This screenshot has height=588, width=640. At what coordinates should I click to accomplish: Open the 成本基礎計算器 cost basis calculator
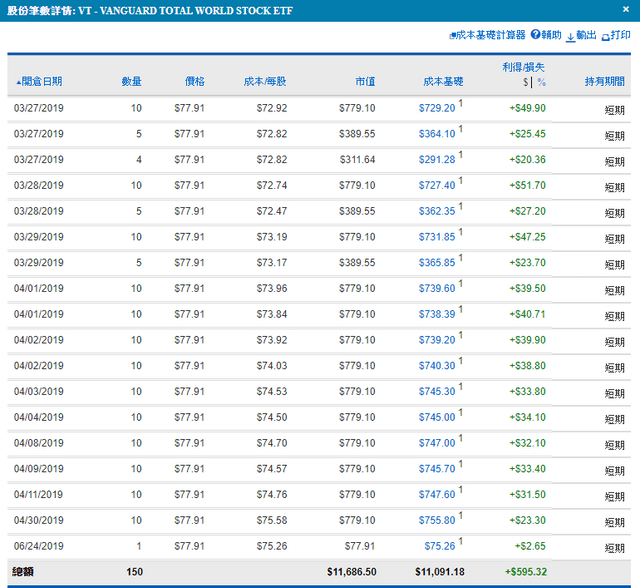487,35
